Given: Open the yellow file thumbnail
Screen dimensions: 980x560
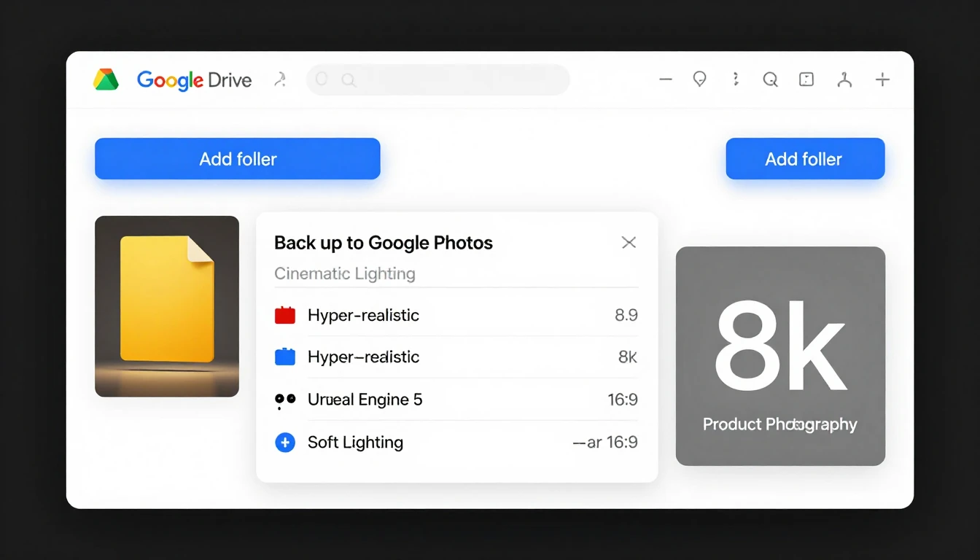Looking at the screenshot, I should click(167, 306).
